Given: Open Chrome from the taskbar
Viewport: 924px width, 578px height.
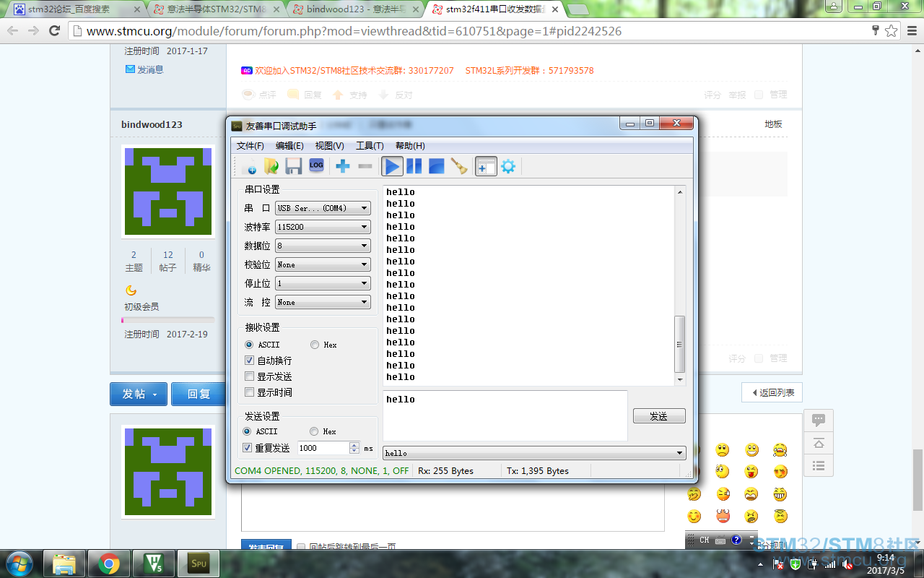Looking at the screenshot, I should (x=109, y=564).
